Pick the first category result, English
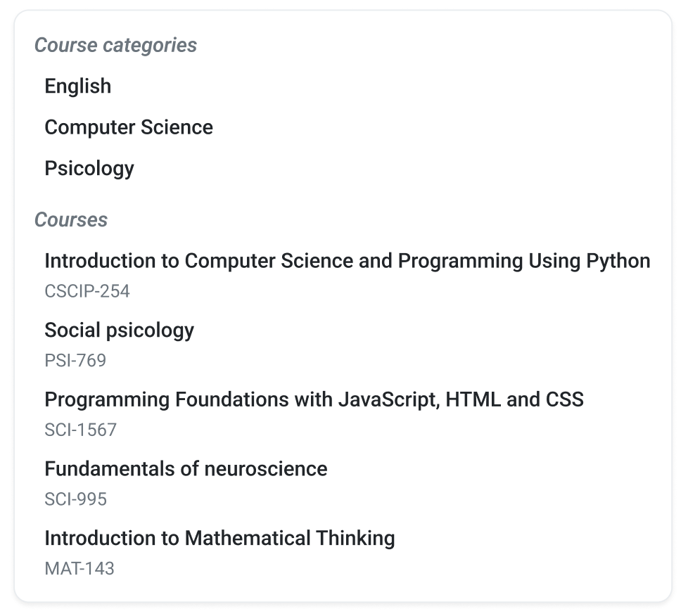Screen dimensions: 688x616 click(x=77, y=86)
